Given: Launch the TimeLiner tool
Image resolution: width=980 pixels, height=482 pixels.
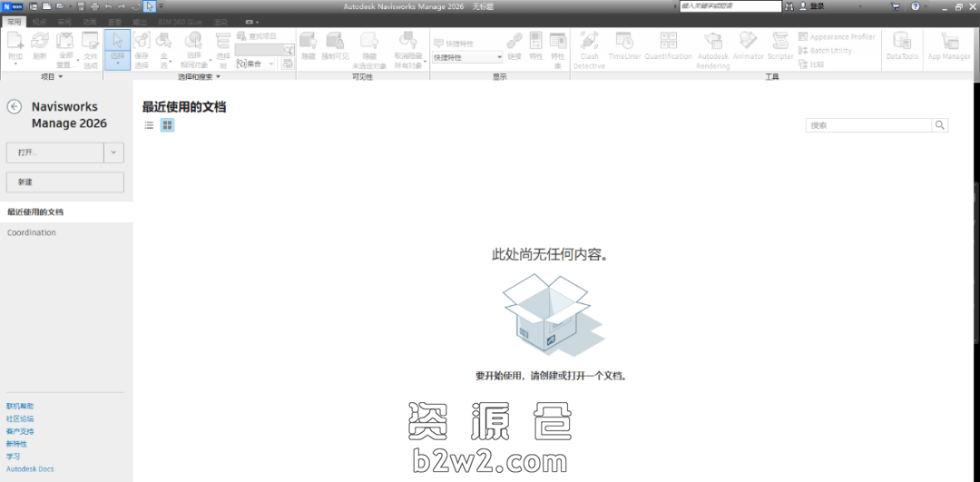Looking at the screenshot, I should point(624,48).
